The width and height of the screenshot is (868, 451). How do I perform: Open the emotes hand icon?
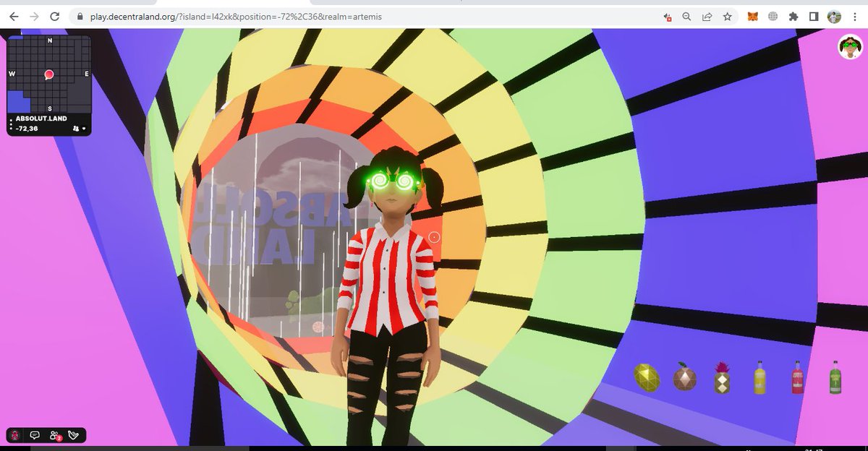73,435
